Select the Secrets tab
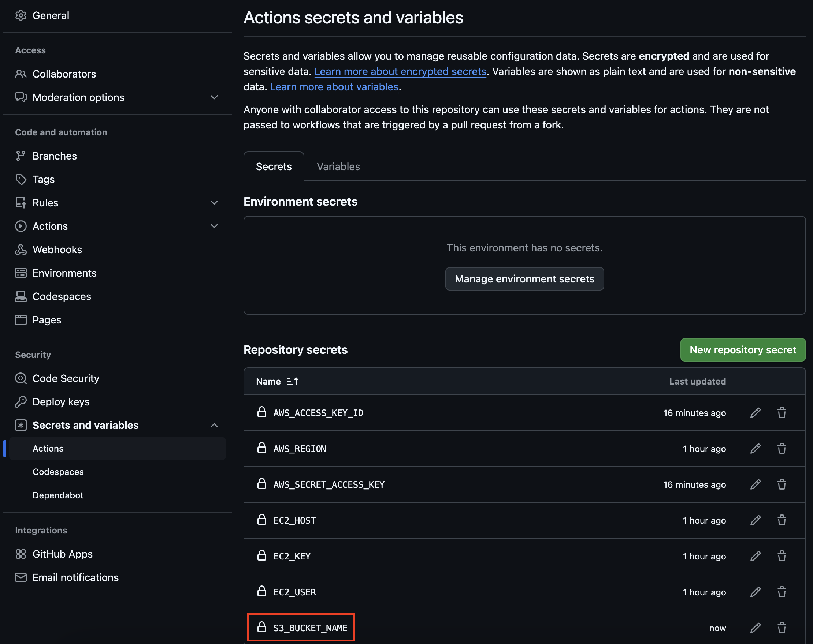The height and width of the screenshot is (644, 813). 274,166
